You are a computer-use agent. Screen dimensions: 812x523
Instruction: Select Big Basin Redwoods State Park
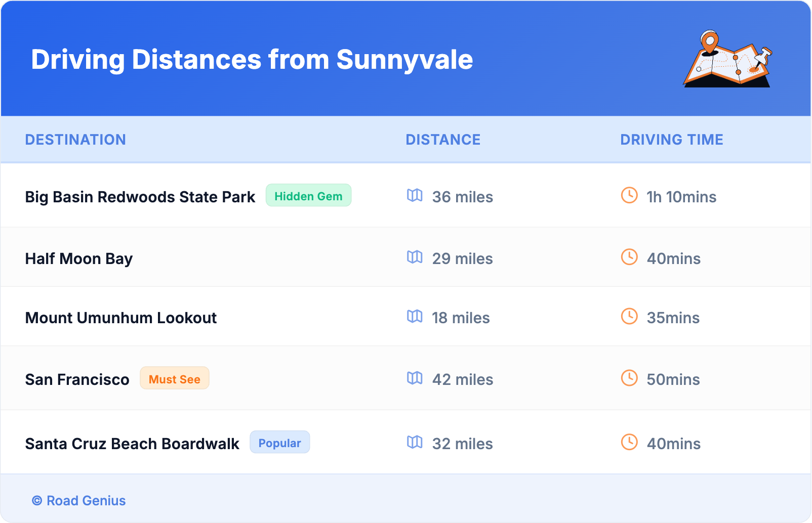140,197
